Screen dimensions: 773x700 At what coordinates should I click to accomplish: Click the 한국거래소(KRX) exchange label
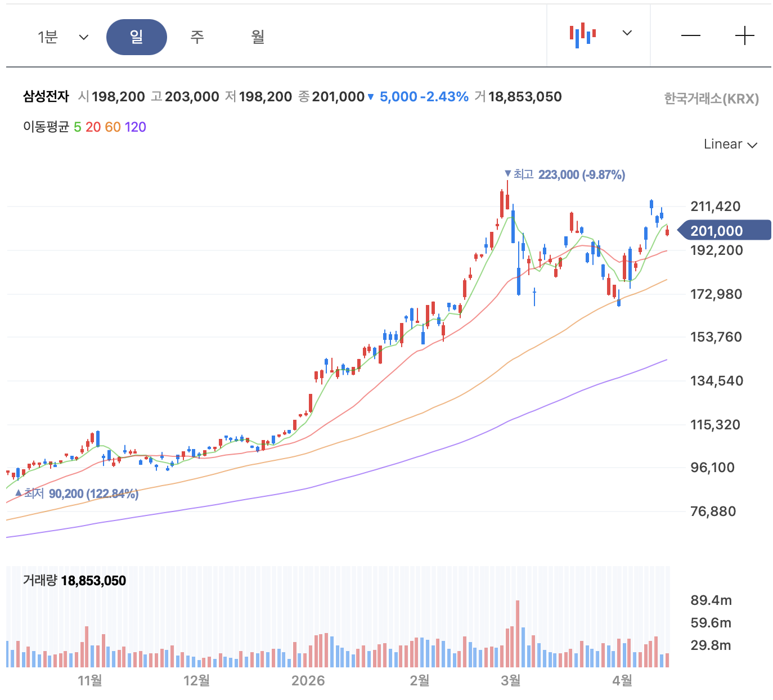[x=712, y=99]
